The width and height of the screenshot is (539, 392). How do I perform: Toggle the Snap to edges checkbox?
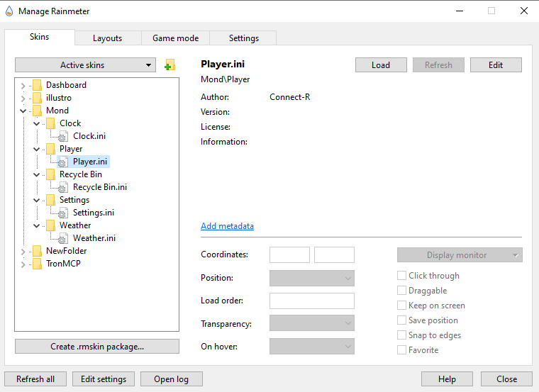pos(401,335)
